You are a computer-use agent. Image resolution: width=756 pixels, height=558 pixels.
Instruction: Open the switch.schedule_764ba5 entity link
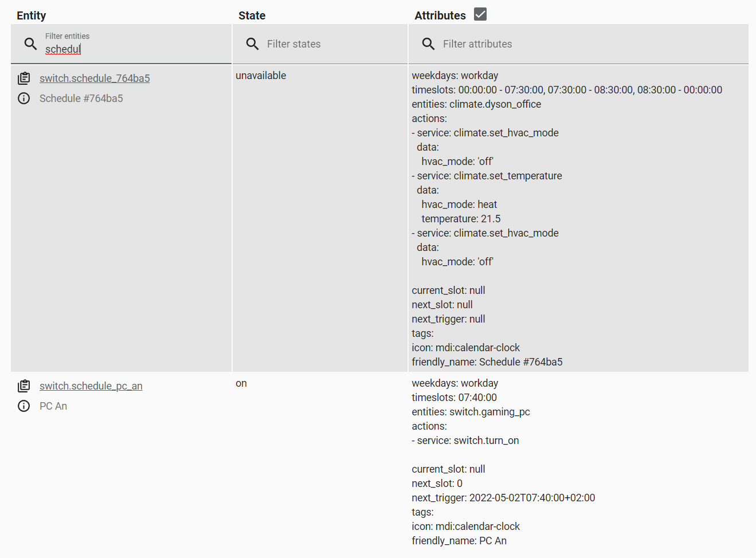click(x=94, y=78)
